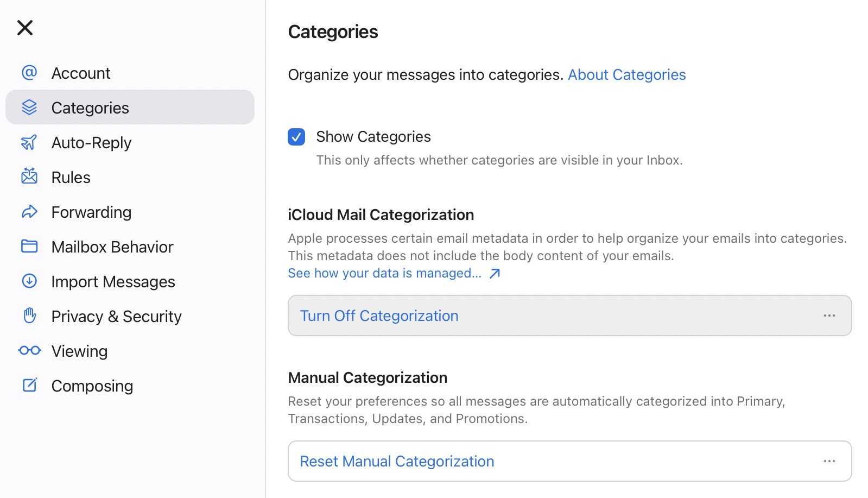Viewport: 868px width, 498px height.
Task: Close the settings panel with the X icon
Action: 25,28
